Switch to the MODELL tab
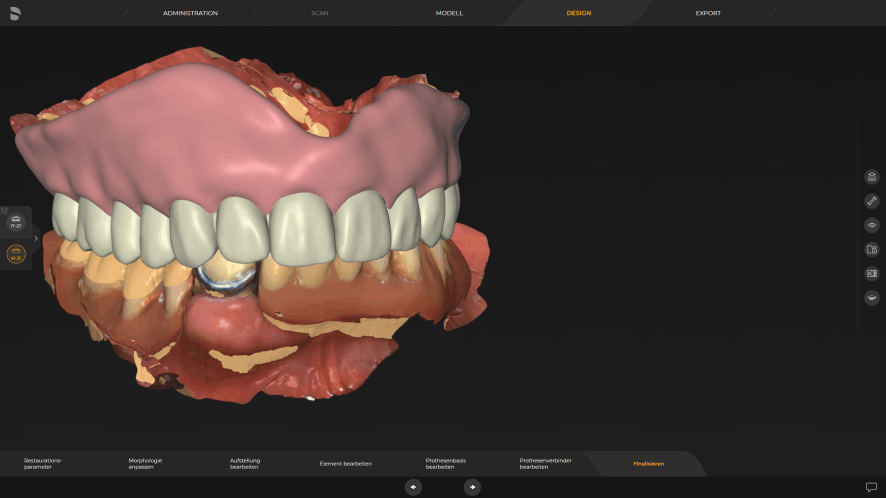886x498 pixels. tap(449, 13)
